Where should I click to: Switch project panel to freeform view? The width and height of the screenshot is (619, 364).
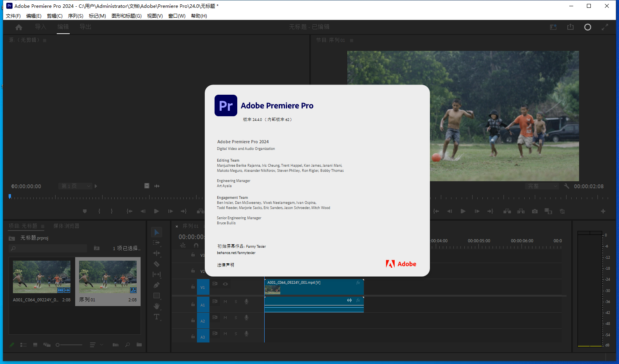47,345
